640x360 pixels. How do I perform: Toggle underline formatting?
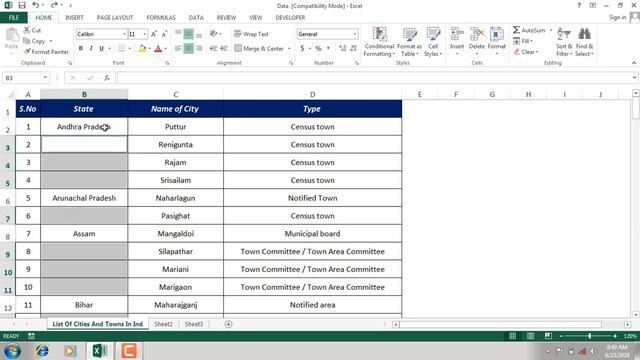pos(101,49)
